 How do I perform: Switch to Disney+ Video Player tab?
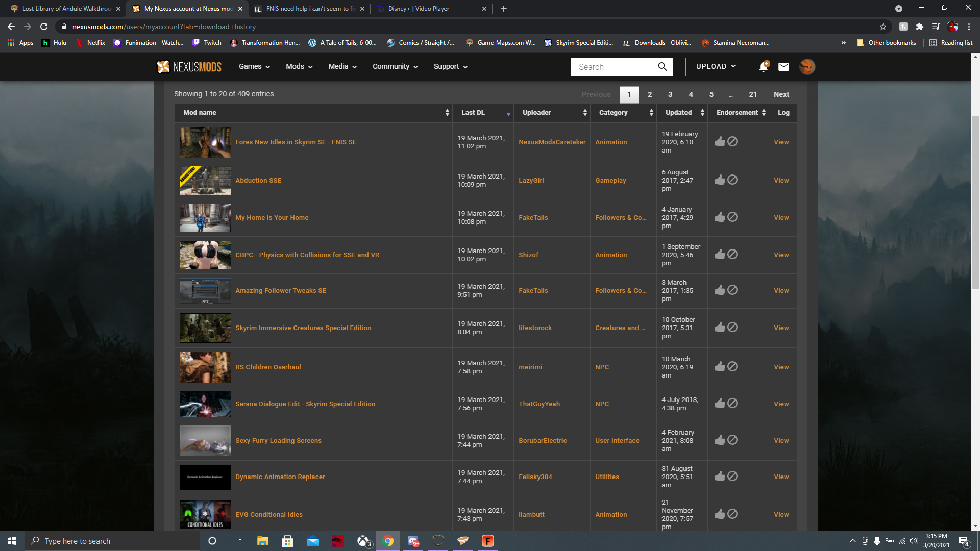(x=431, y=9)
